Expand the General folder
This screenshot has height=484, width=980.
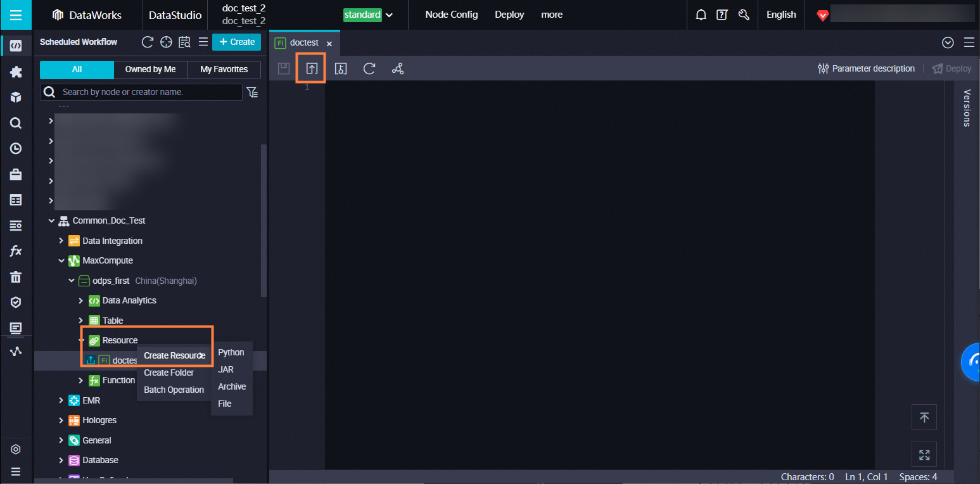click(61, 440)
